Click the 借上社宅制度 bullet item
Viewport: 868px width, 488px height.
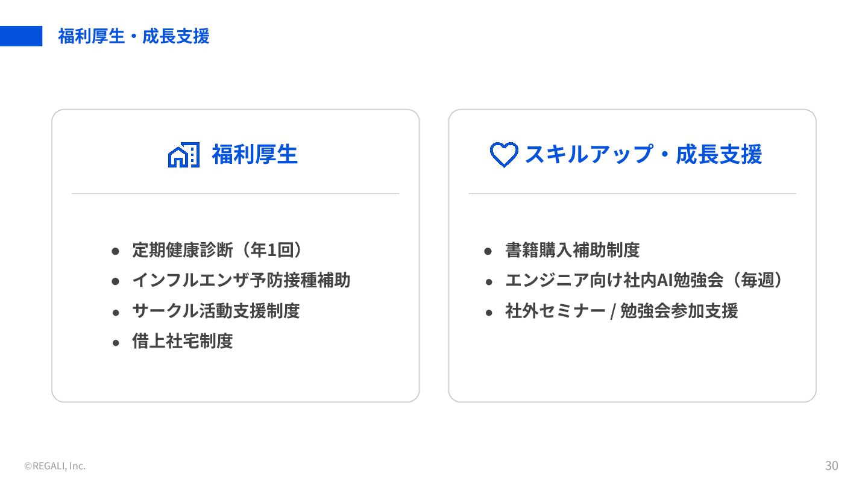point(183,342)
